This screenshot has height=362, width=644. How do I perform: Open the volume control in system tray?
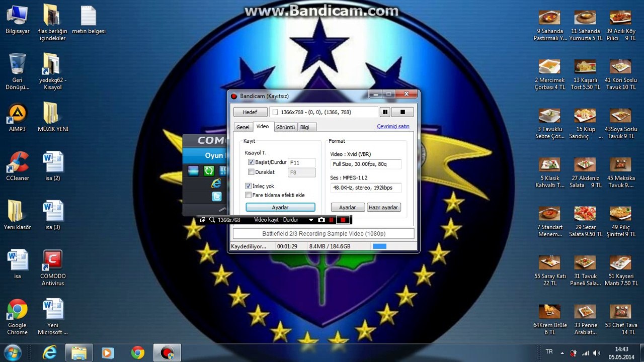click(x=597, y=353)
